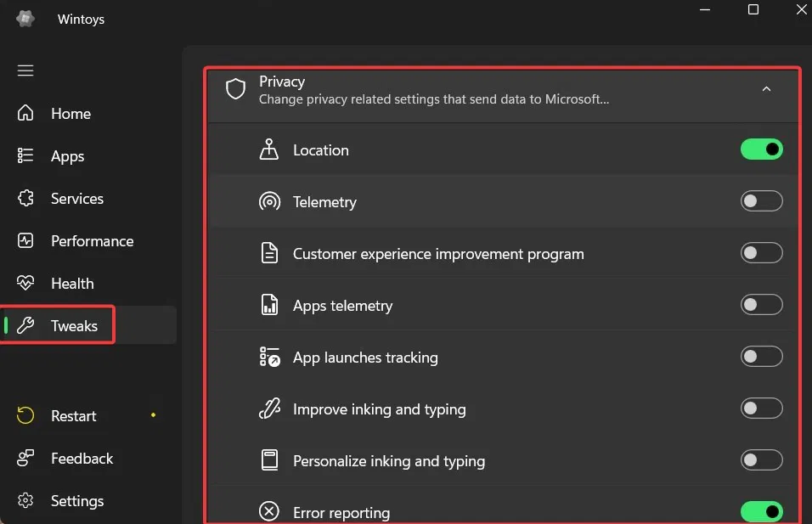Screen dimensions: 812x524
Task: Click the Privacy shield icon
Action: 235,89
